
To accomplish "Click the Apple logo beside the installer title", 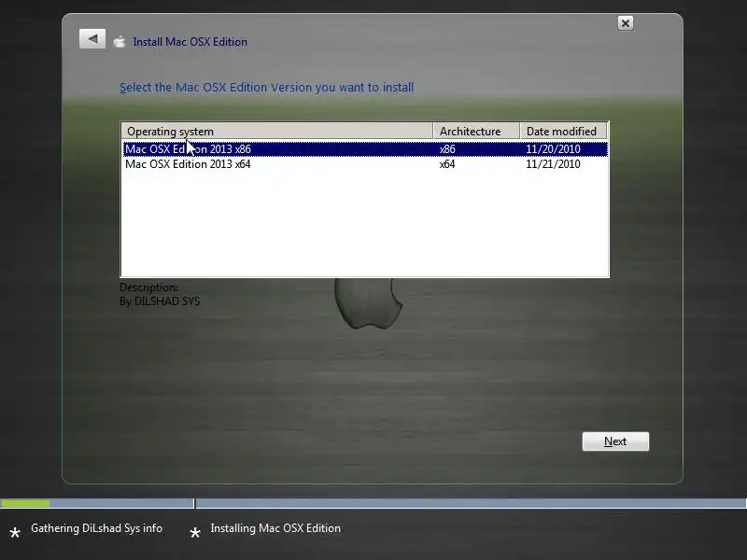I will pos(120,42).
